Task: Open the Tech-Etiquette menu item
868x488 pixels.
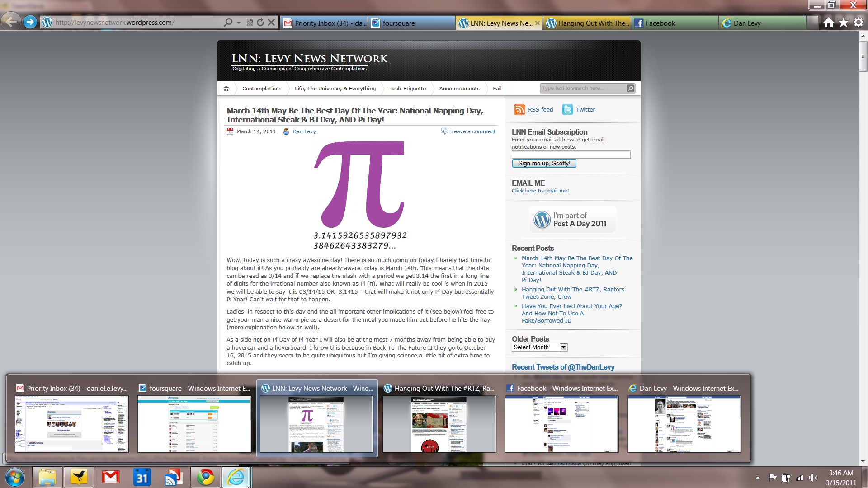Action: coord(407,89)
